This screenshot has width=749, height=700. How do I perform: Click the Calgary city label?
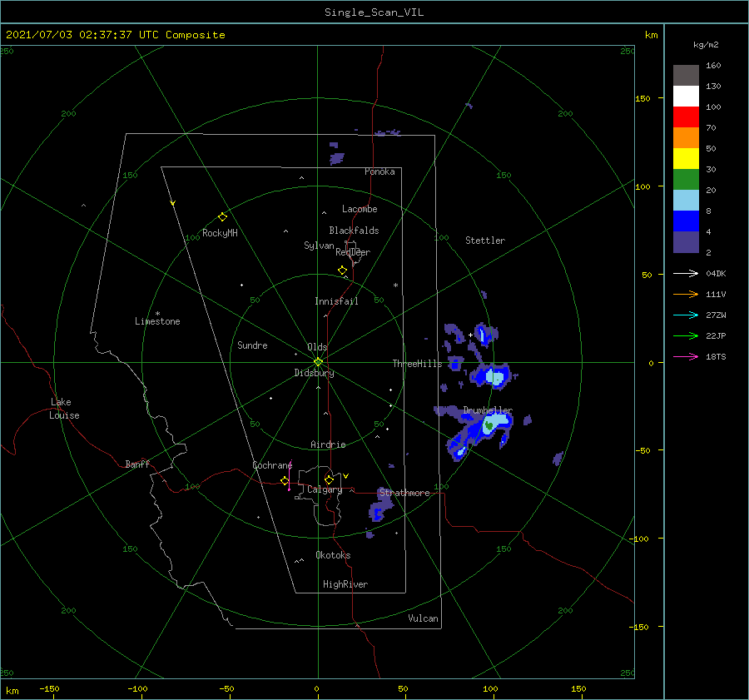pyautogui.click(x=325, y=489)
